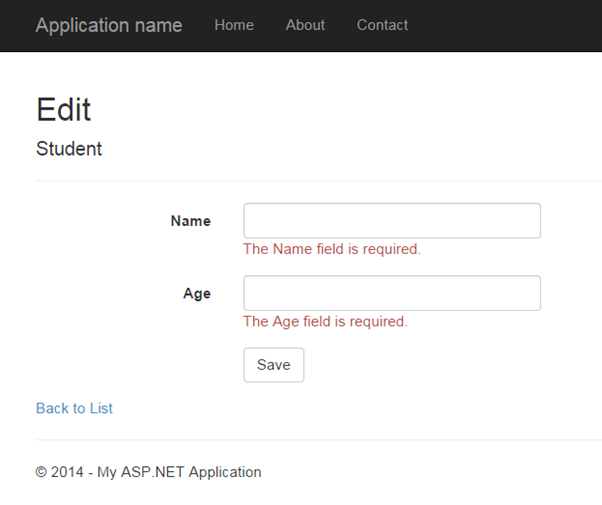Click the Name field label
Viewport: 602px width, 505px height.
(190, 221)
